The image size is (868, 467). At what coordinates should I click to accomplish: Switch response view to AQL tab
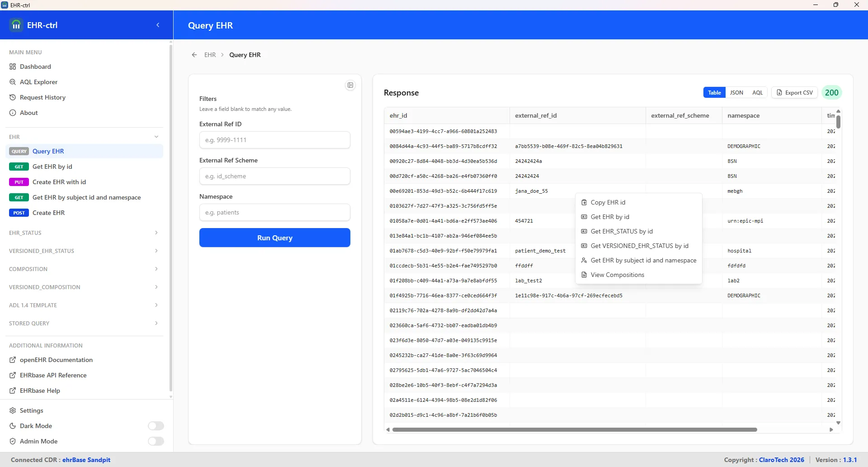757,92
